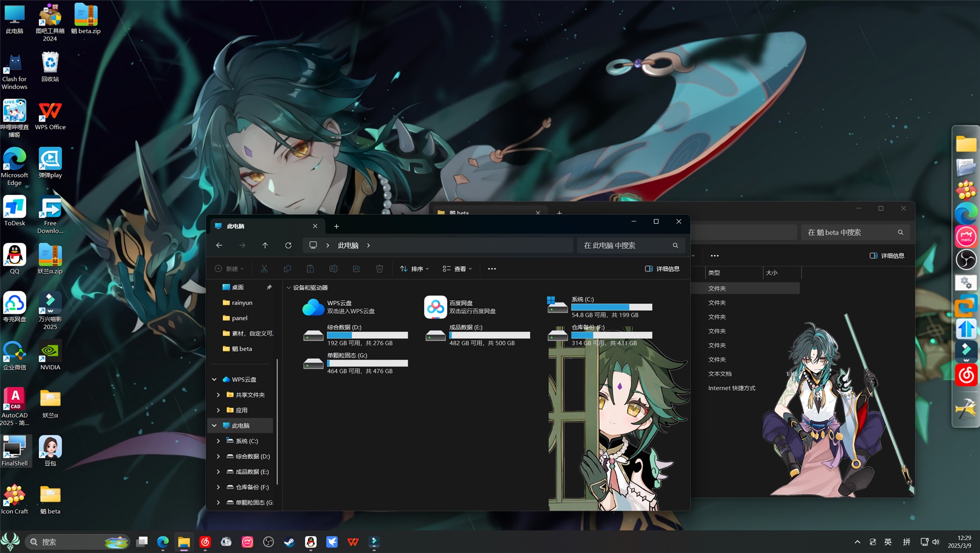Viewport: 980px width, 553px height.
Task: Select 魈 beta folder in sidebar
Action: click(x=242, y=349)
